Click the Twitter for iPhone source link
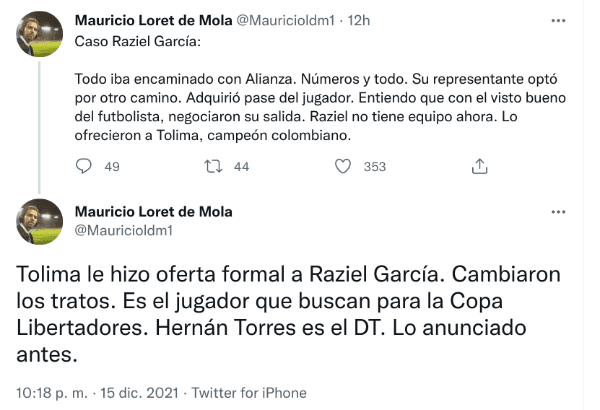600x410 pixels. 245,388
